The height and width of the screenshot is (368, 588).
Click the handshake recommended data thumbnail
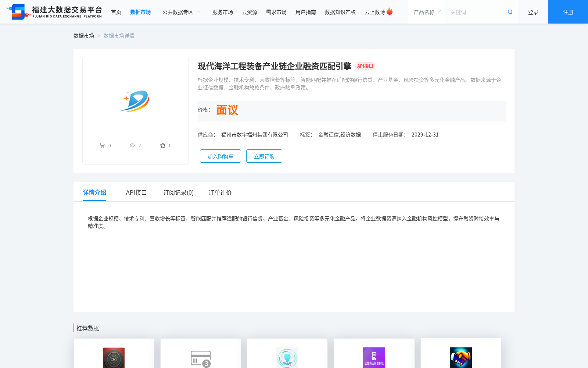pos(460,358)
